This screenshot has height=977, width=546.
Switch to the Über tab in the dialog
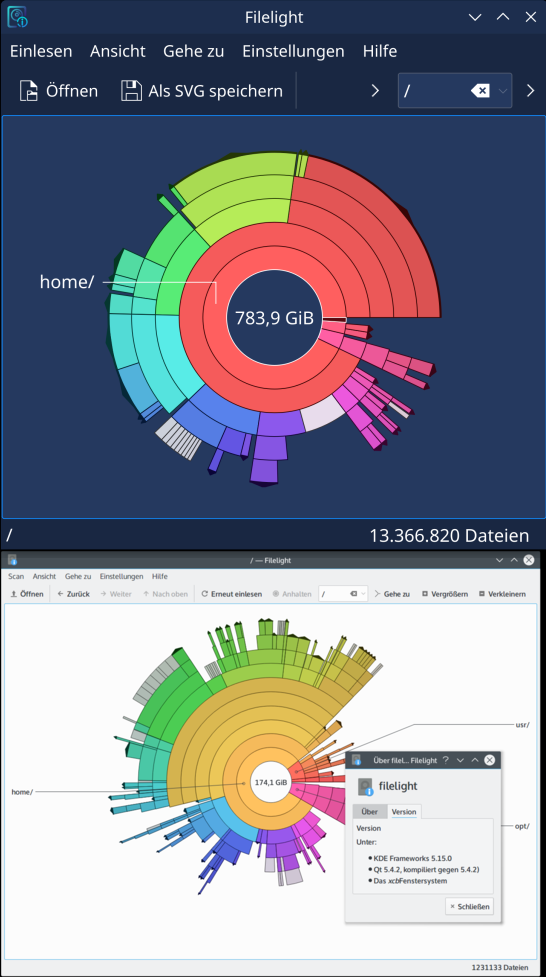(370, 811)
